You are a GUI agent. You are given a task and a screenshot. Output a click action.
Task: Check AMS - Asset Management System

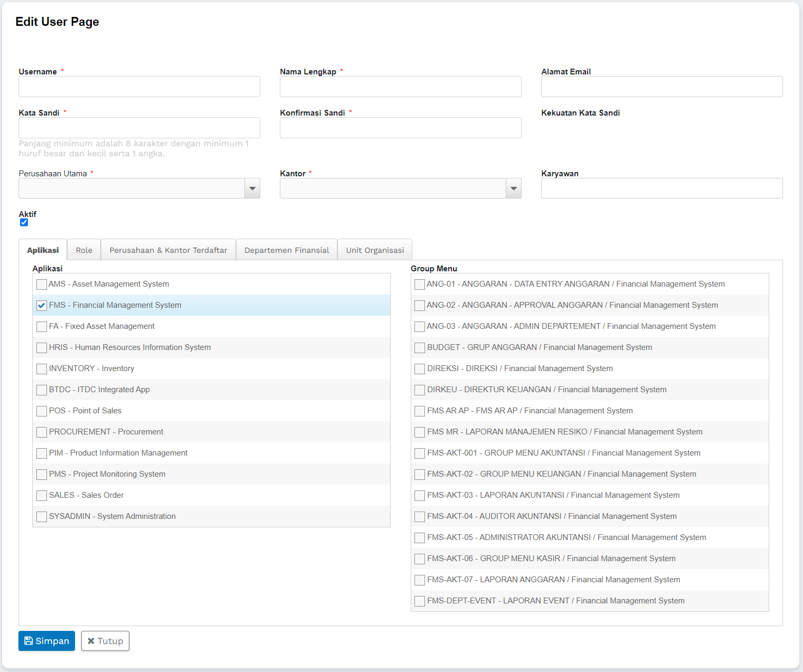[x=42, y=285]
